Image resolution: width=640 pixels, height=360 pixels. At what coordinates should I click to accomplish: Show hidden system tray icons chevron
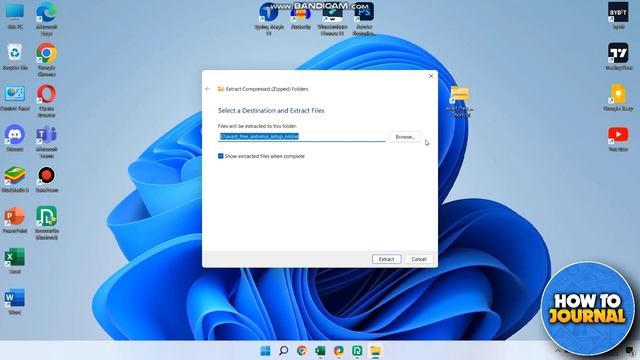tap(558, 351)
